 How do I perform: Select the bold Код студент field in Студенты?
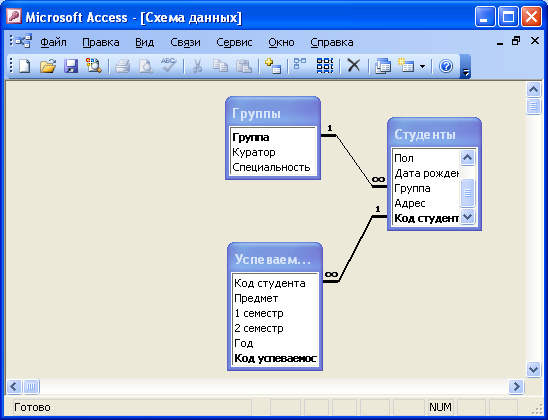coord(426,218)
